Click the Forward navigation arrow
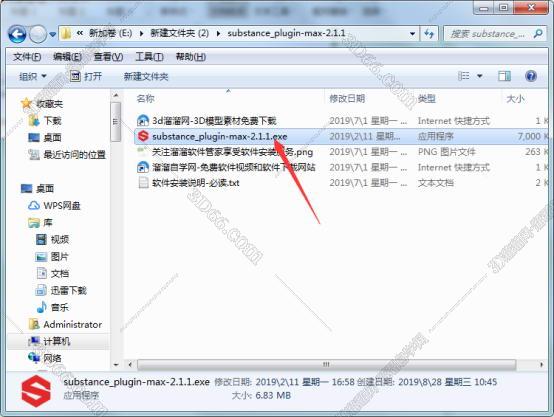The image size is (554, 417). tap(38, 34)
